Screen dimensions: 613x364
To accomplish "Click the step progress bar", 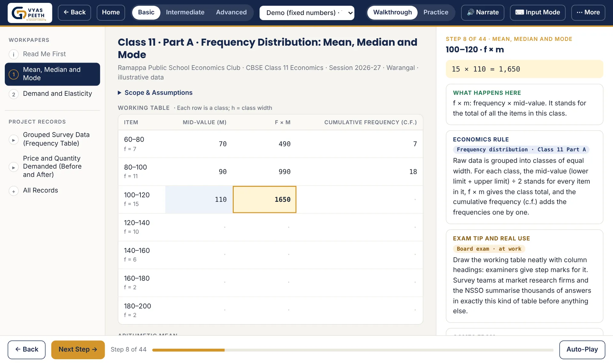I will tap(353, 350).
